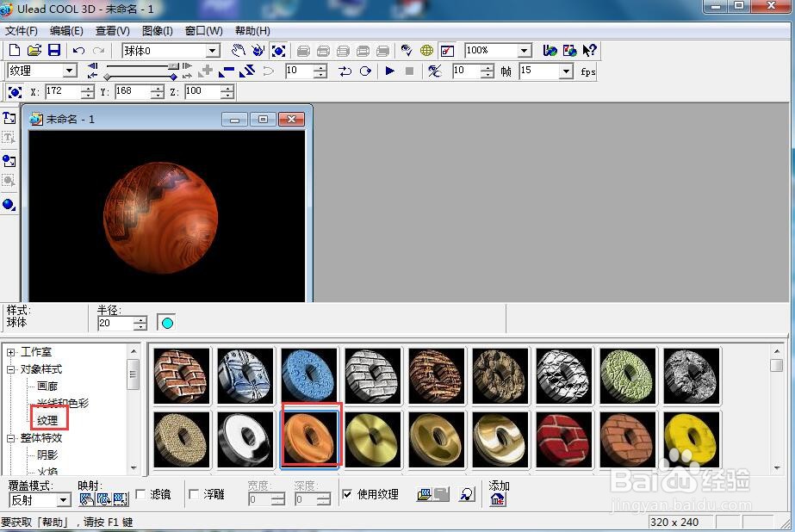Open the 图像(I) menu
The height and width of the screenshot is (532, 795).
coord(157,31)
